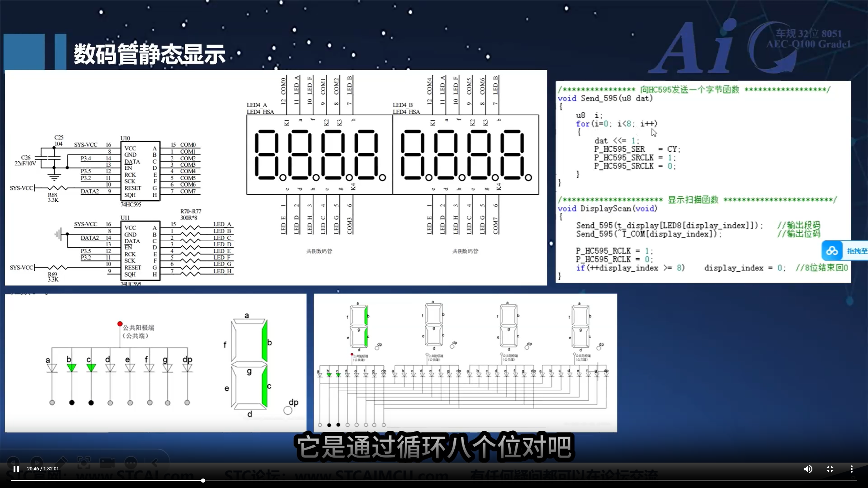Image resolution: width=868 pixels, height=488 pixels.
Task: Click the back arrow in the floating toolbar
Action: click(x=14, y=462)
